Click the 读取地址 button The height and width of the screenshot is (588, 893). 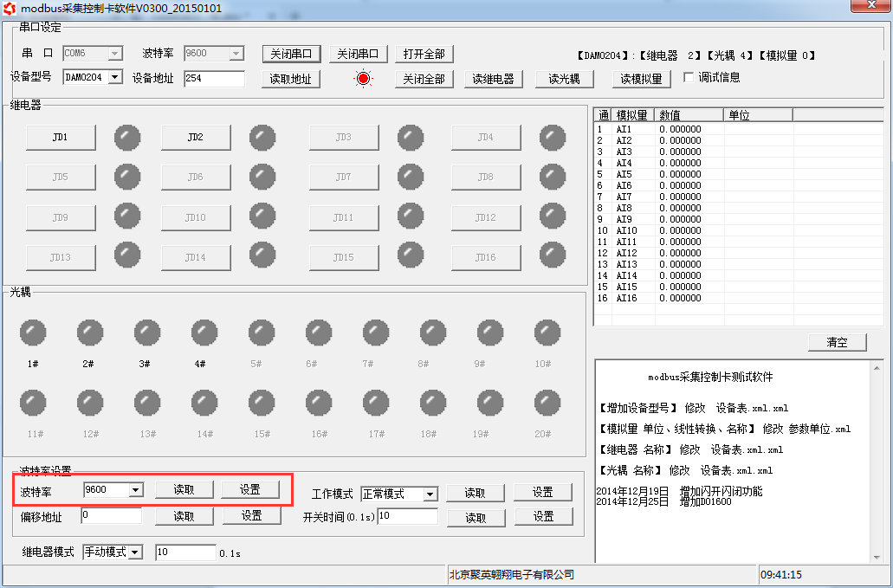click(x=291, y=79)
